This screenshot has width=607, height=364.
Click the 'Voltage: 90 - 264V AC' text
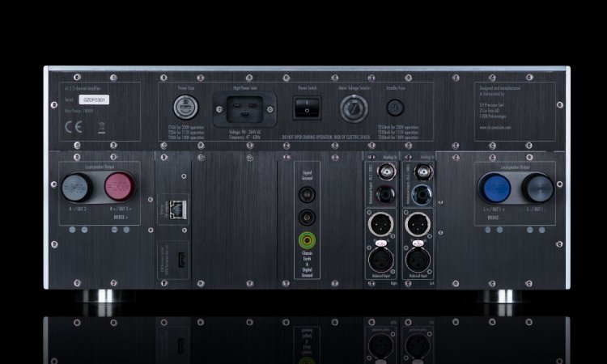pyautogui.click(x=244, y=133)
